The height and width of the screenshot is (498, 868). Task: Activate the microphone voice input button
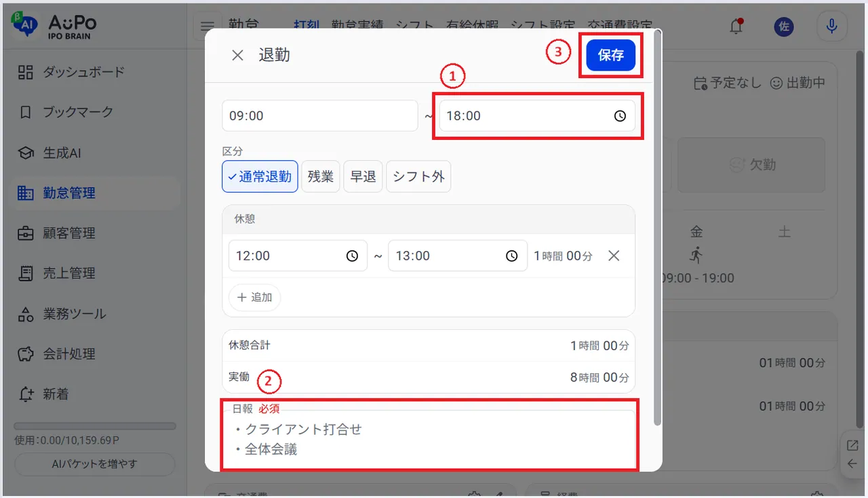tap(831, 26)
